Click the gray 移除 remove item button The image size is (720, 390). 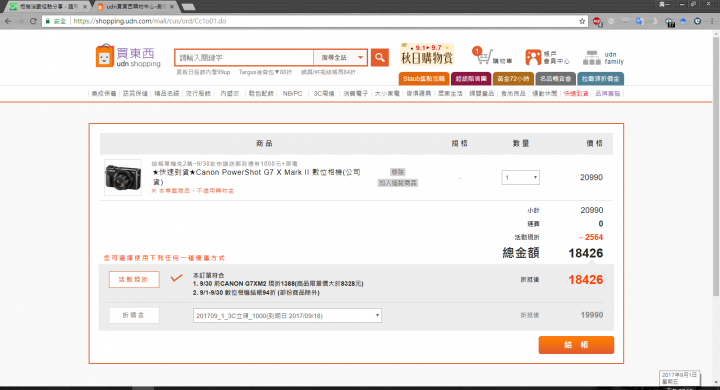pos(397,172)
